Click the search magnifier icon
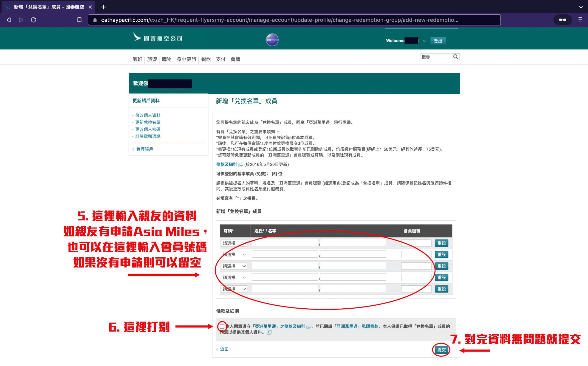Viewport: 588px width, 366px height. coord(455,57)
